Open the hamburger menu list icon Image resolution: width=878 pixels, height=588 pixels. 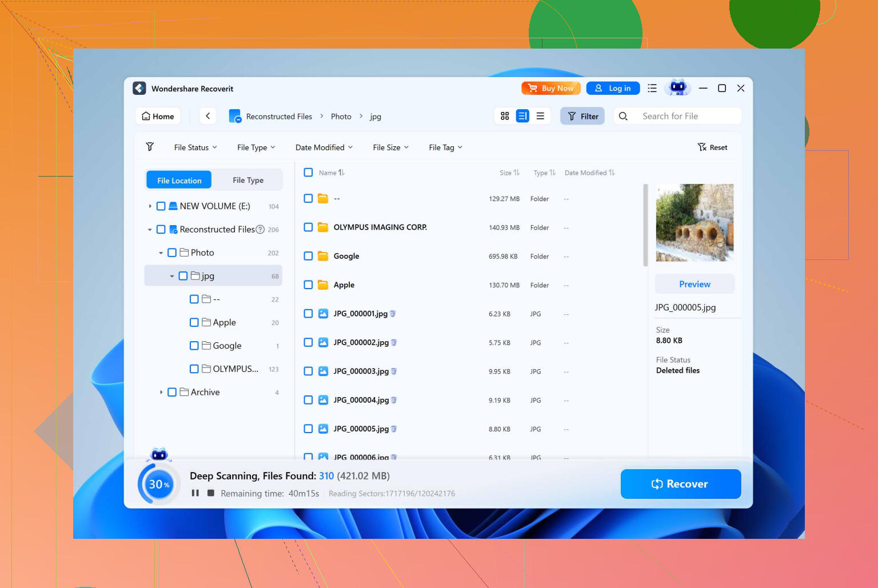point(652,88)
